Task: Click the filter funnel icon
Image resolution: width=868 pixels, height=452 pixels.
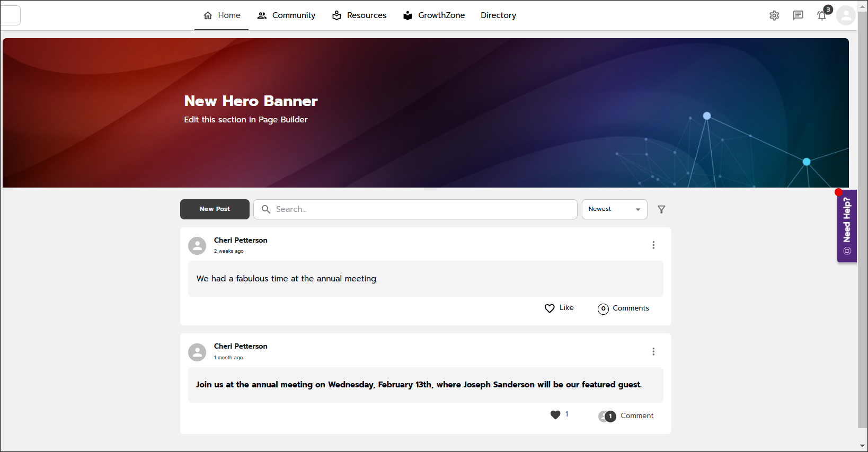Action: [661, 209]
